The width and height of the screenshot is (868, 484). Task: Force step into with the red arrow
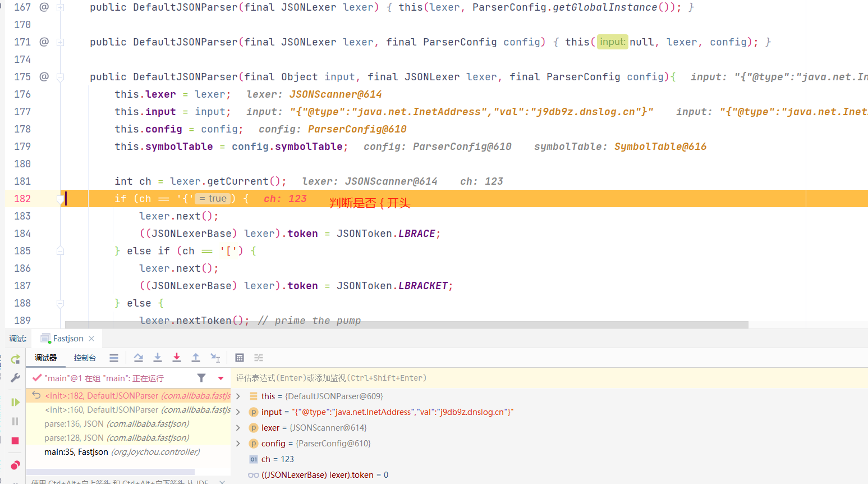[x=177, y=358]
